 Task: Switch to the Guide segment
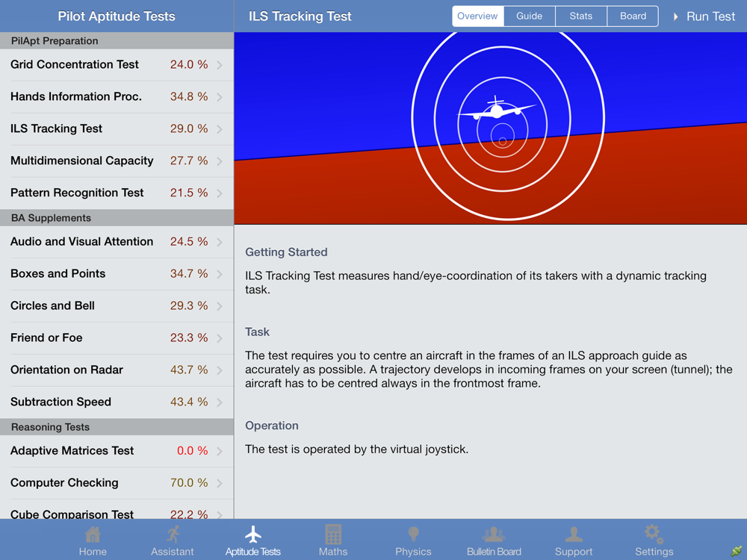530,16
